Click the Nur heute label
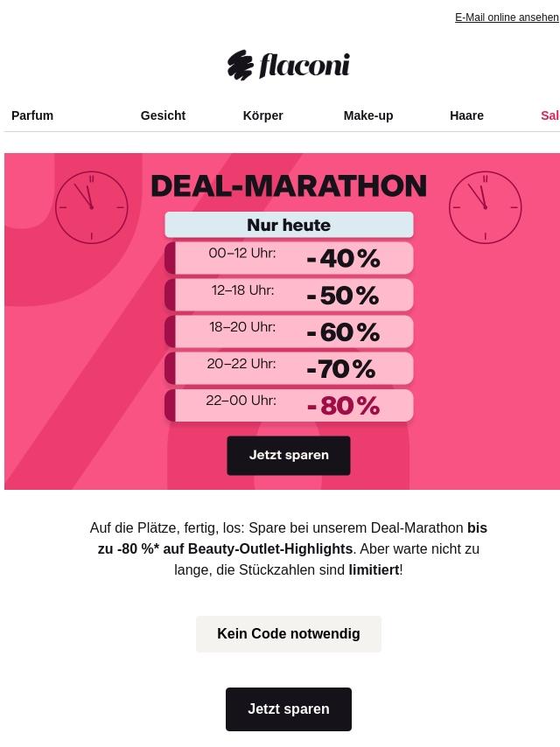Screen dimensions: 560x747 tap(289, 225)
